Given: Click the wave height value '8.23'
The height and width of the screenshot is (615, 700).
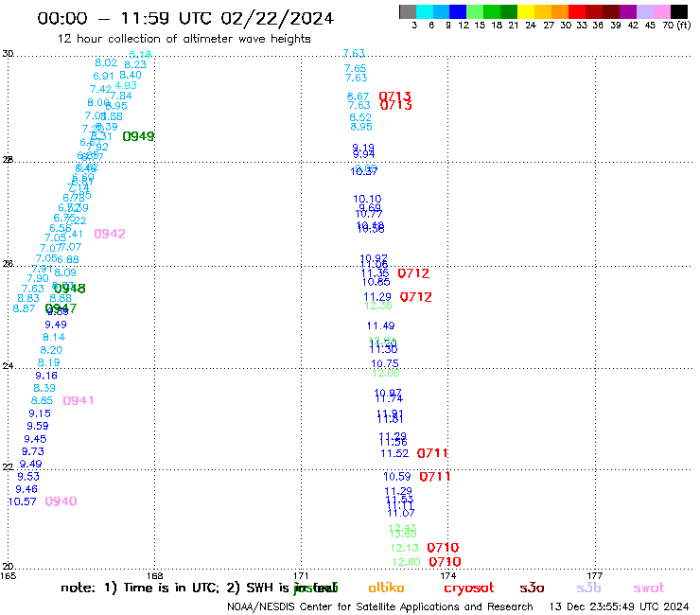Looking at the screenshot, I should coord(135,64).
